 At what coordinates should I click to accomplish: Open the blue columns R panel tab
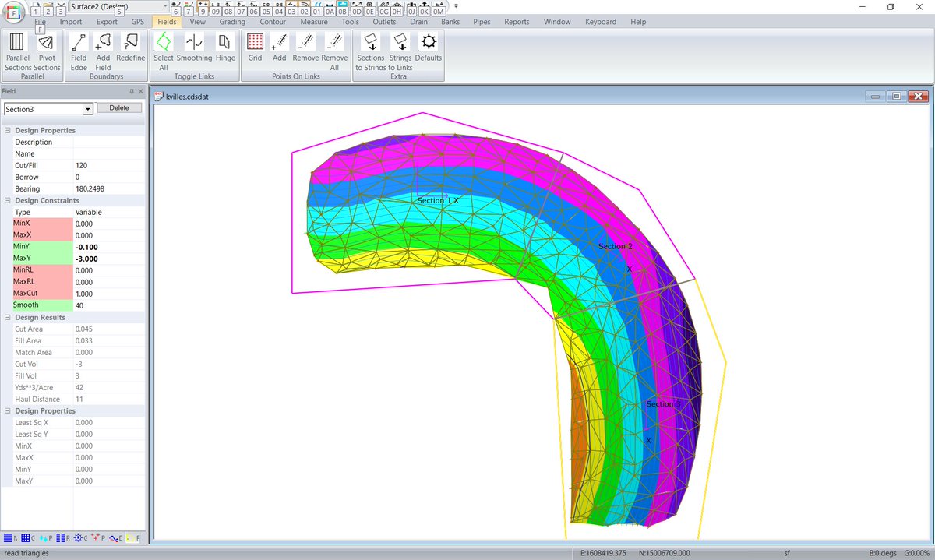click(x=63, y=537)
